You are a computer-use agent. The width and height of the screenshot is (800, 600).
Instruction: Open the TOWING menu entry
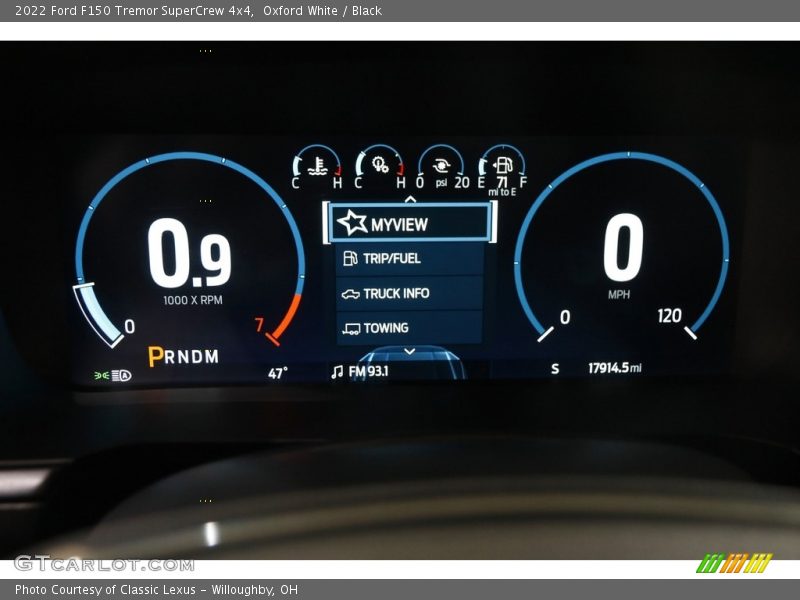click(410, 328)
